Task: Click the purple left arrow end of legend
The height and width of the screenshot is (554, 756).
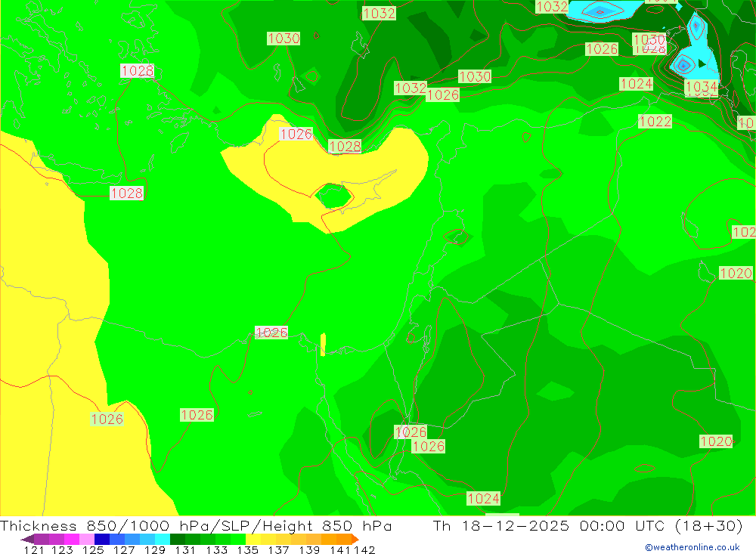Action: click(27, 539)
